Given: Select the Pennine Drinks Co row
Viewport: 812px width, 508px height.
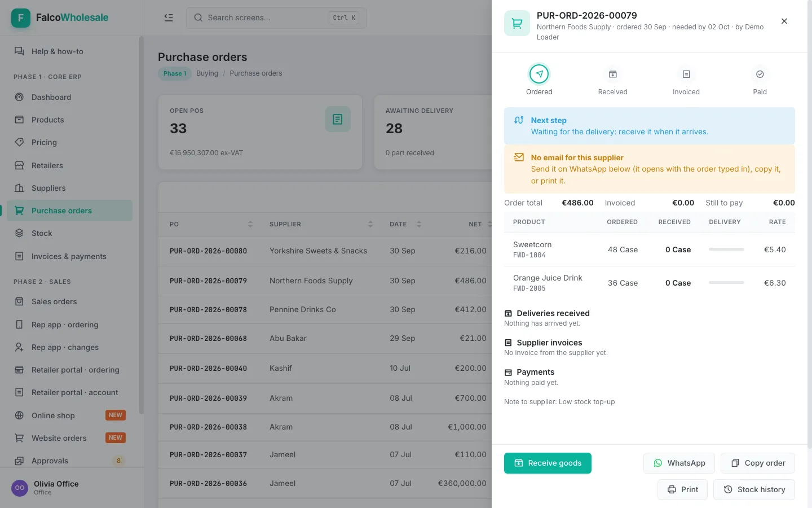Looking at the screenshot, I should [325, 309].
